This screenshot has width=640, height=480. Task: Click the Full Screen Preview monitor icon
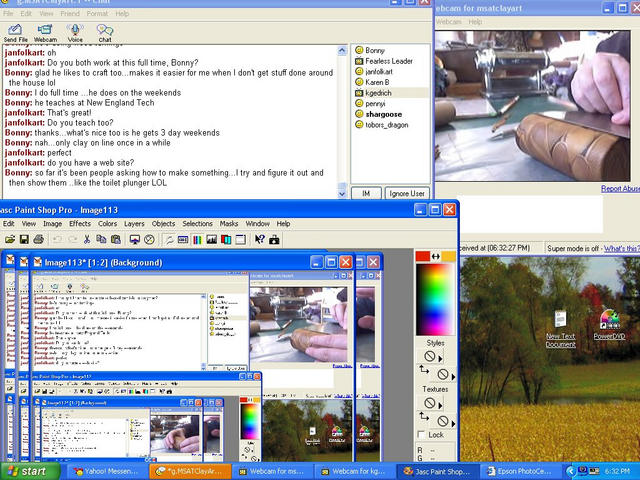point(135,239)
